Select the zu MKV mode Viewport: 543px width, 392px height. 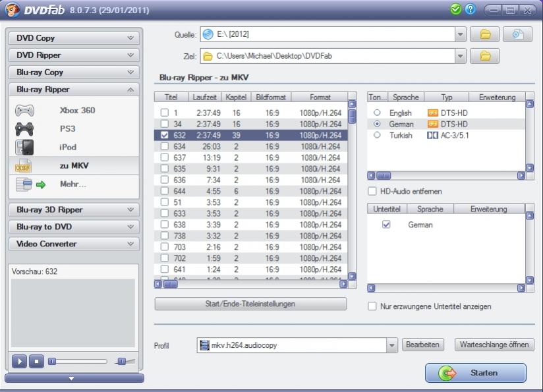click(74, 166)
